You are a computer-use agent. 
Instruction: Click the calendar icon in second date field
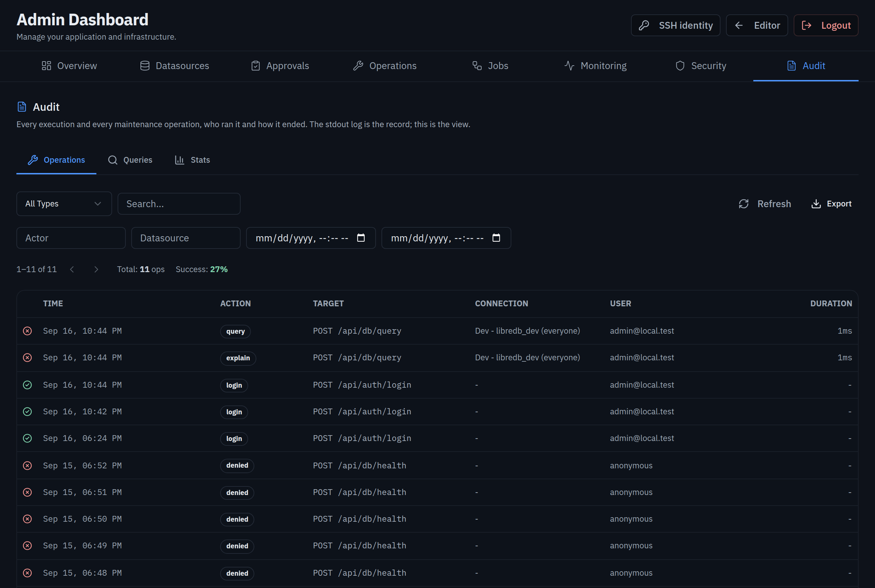[x=496, y=238]
